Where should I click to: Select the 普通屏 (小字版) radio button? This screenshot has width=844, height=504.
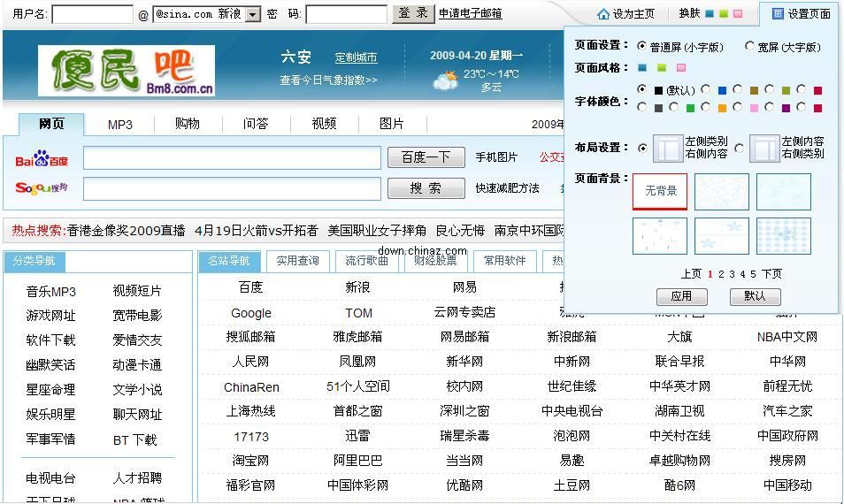[x=641, y=46]
